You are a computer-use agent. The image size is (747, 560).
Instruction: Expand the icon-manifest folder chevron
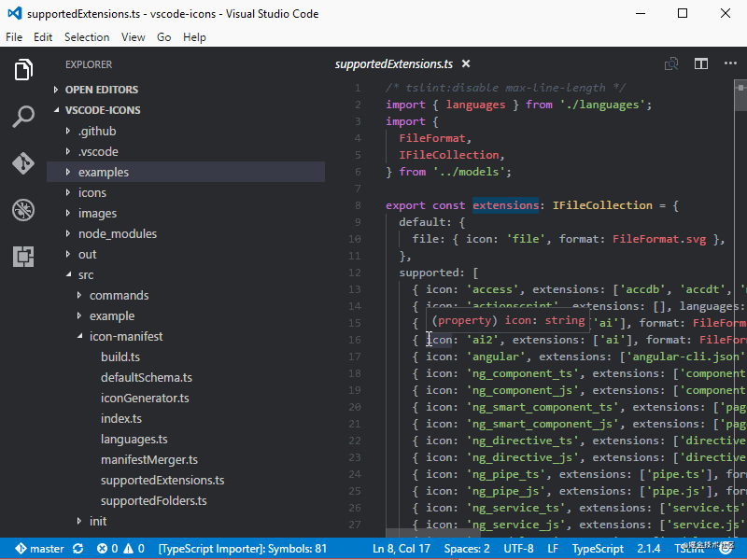[79, 336]
